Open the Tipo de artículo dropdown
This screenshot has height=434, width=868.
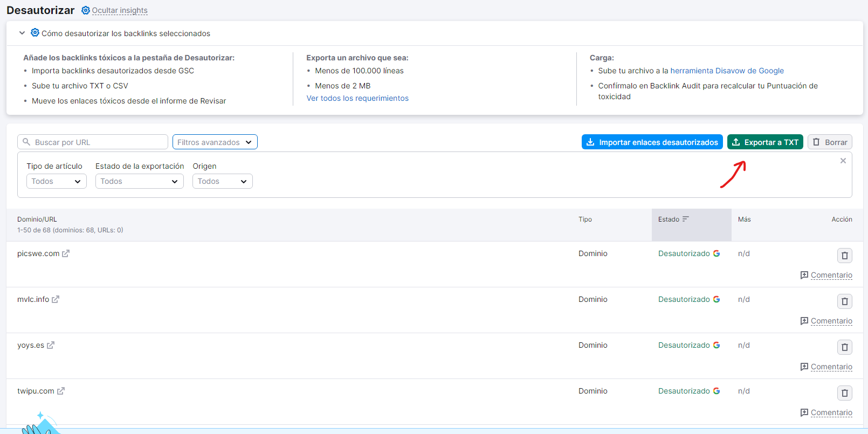pos(56,181)
